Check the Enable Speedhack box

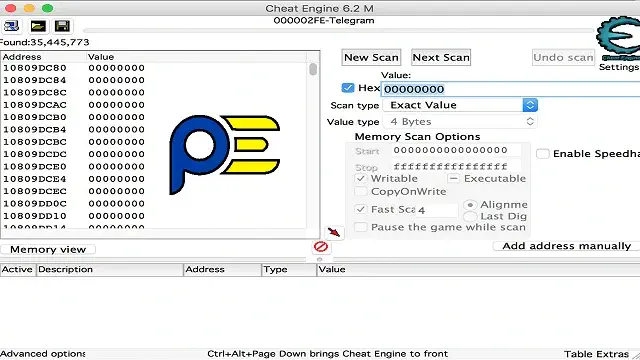pos(542,154)
